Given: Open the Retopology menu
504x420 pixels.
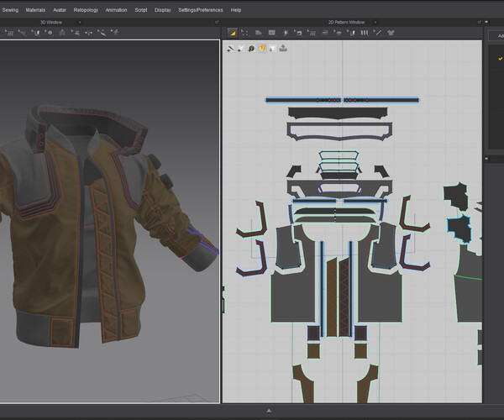Looking at the screenshot, I should tap(85, 9).
